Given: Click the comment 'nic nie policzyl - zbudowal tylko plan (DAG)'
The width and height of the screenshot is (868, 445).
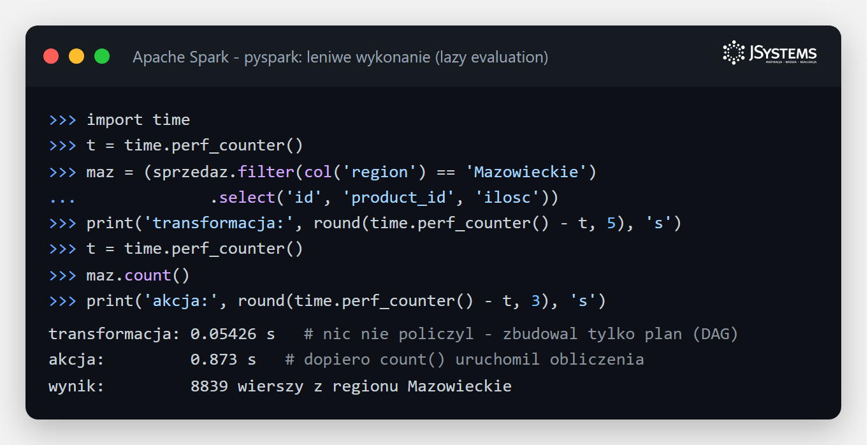Looking at the screenshot, I should (521, 334).
